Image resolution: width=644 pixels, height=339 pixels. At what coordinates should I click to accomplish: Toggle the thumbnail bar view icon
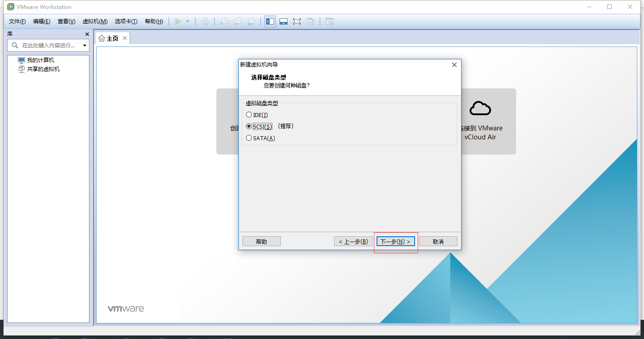283,21
